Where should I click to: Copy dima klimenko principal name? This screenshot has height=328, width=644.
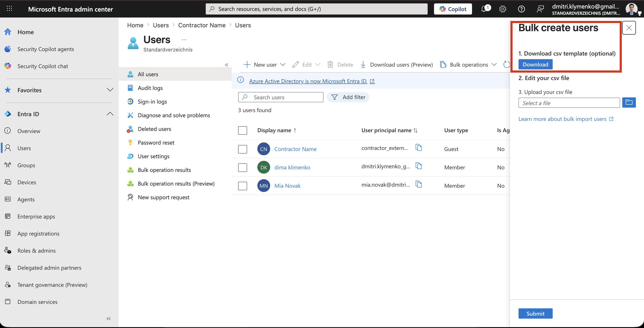click(x=418, y=166)
